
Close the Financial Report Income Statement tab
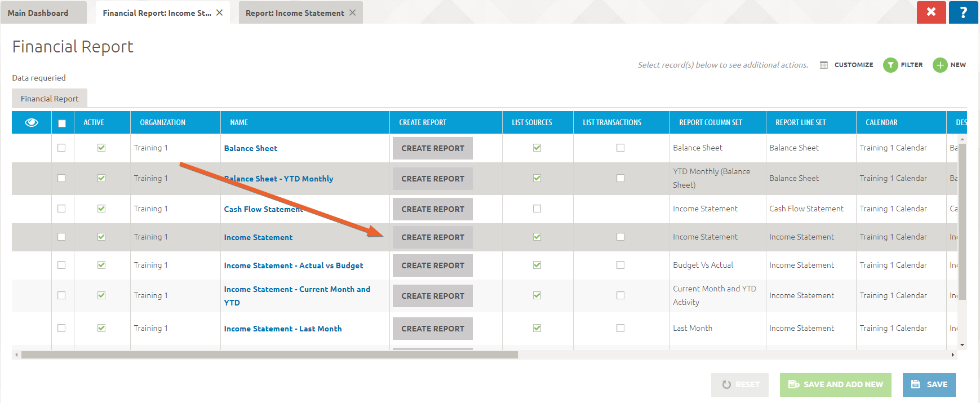tap(220, 12)
